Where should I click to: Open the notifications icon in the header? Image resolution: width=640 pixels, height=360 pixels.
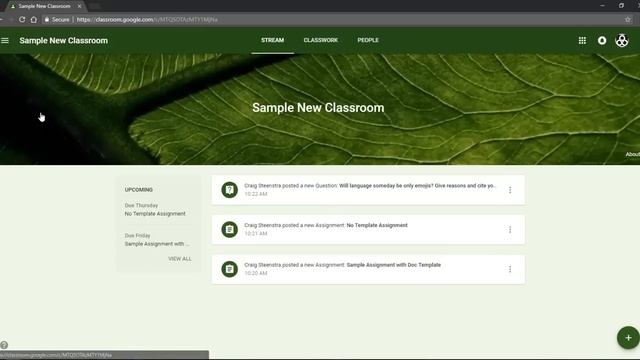pos(602,40)
